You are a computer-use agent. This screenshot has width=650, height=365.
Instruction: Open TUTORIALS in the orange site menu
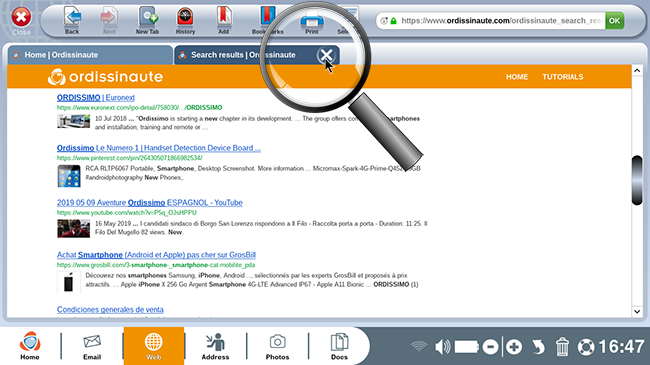click(563, 77)
